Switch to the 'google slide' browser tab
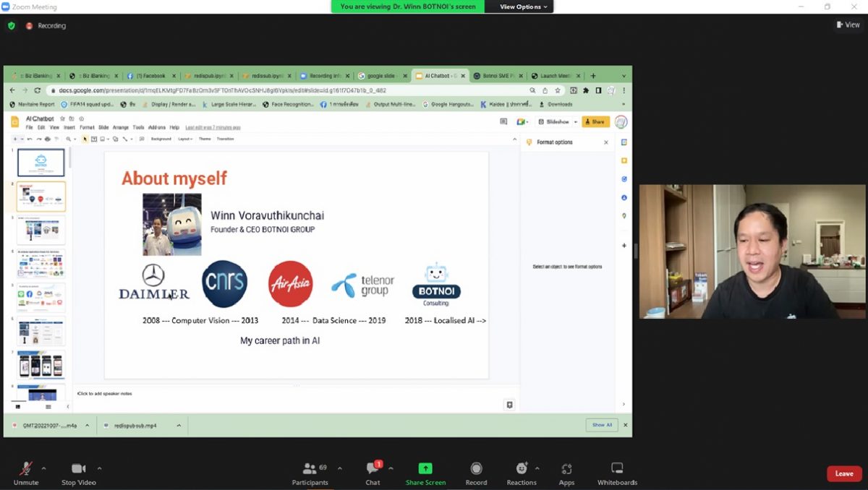This screenshot has height=490, width=868. click(381, 75)
